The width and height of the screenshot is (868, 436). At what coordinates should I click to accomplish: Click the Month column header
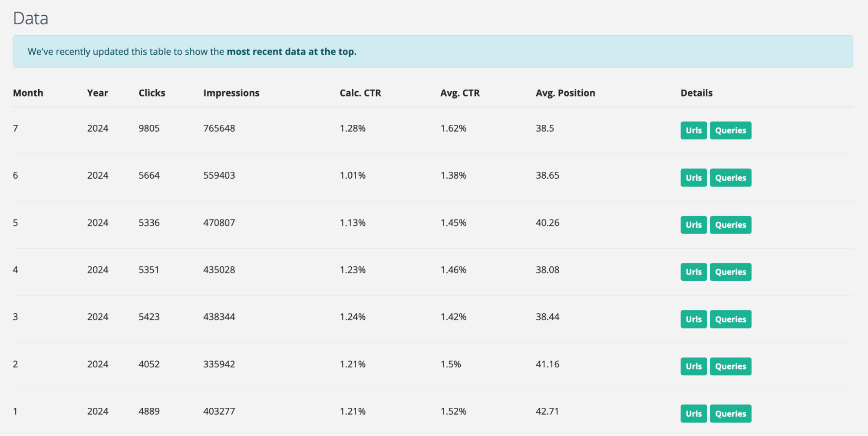pyautogui.click(x=28, y=93)
